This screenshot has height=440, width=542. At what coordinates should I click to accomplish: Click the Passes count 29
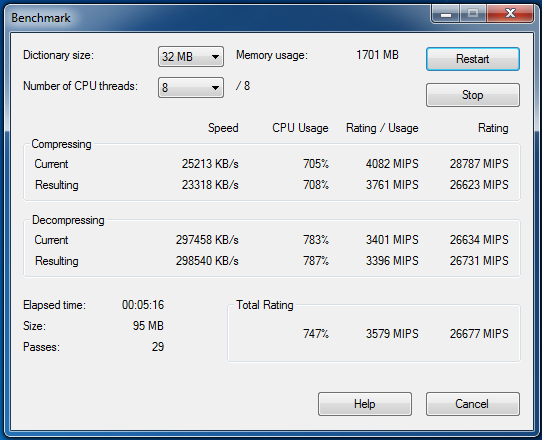(158, 347)
